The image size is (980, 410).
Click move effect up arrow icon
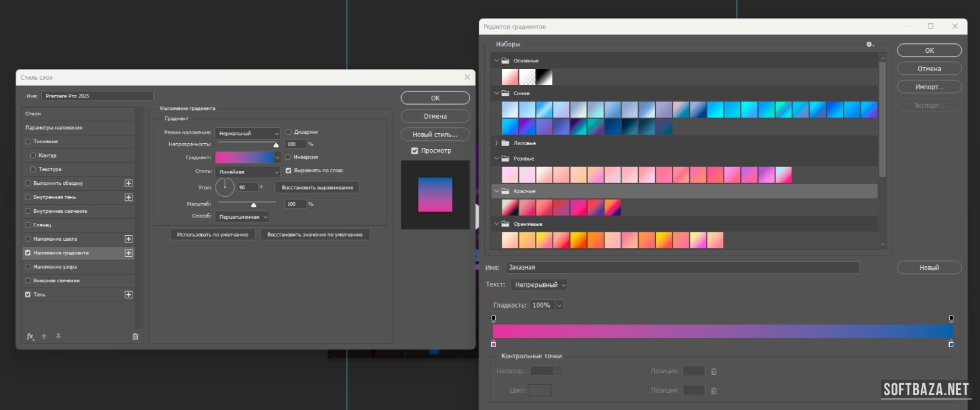pos(44,336)
